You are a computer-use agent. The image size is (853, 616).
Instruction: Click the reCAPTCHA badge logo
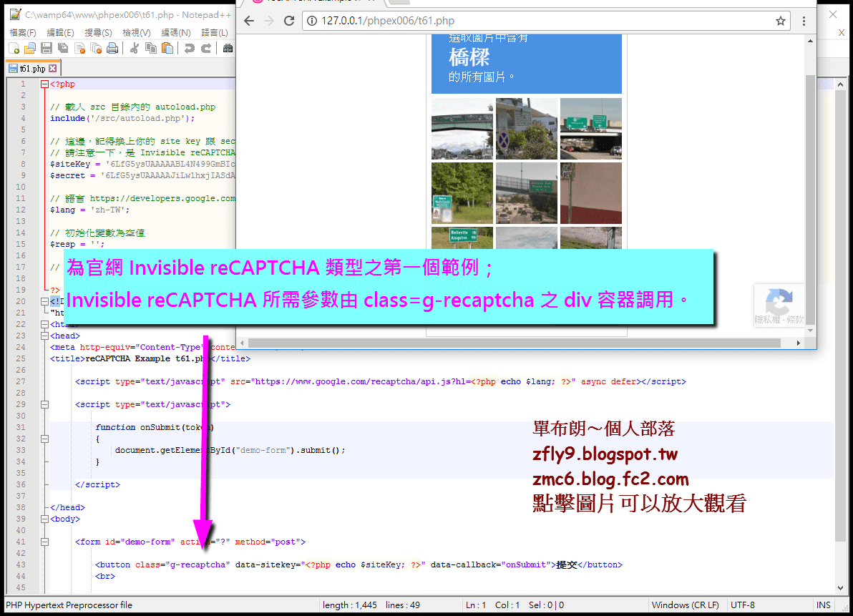point(779,301)
